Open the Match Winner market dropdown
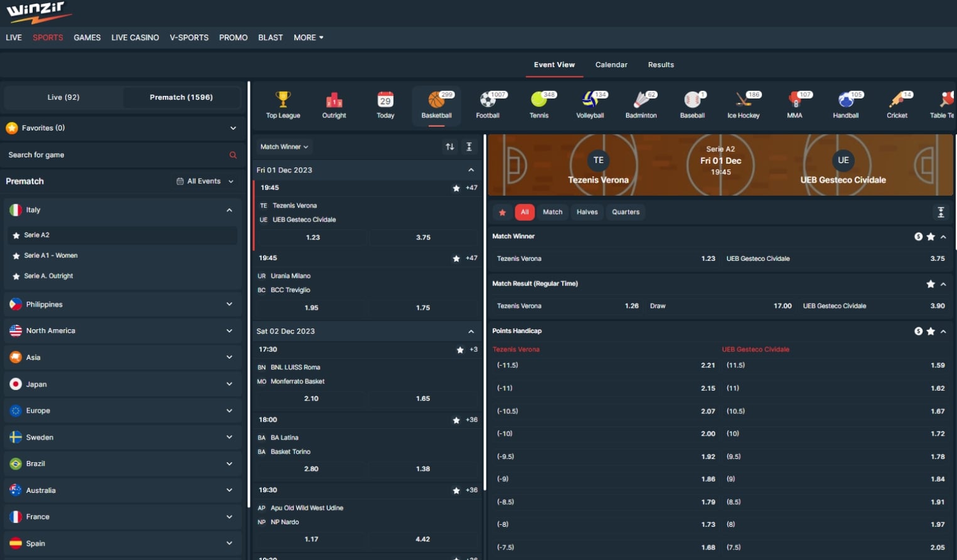957x560 pixels. pyautogui.click(x=284, y=147)
